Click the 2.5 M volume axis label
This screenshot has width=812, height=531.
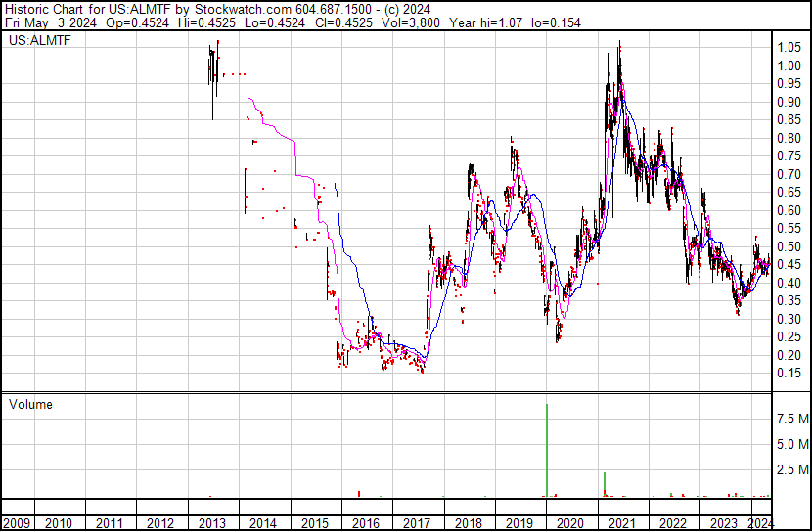coord(790,470)
